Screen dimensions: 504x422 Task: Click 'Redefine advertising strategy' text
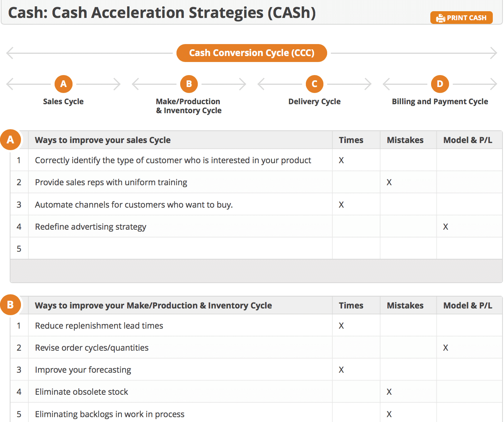90,227
